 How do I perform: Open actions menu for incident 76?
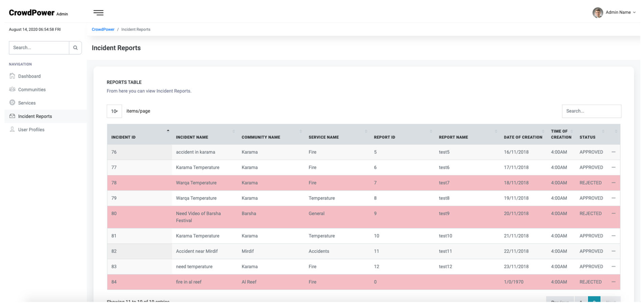coord(613,152)
